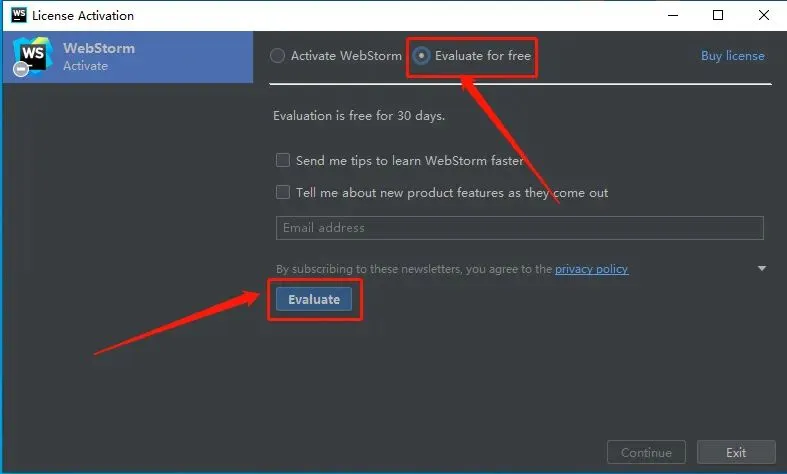Select the Activate WebStorm radio button
Image resolution: width=787 pixels, height=474 pixels.
[x=278, y=56]
